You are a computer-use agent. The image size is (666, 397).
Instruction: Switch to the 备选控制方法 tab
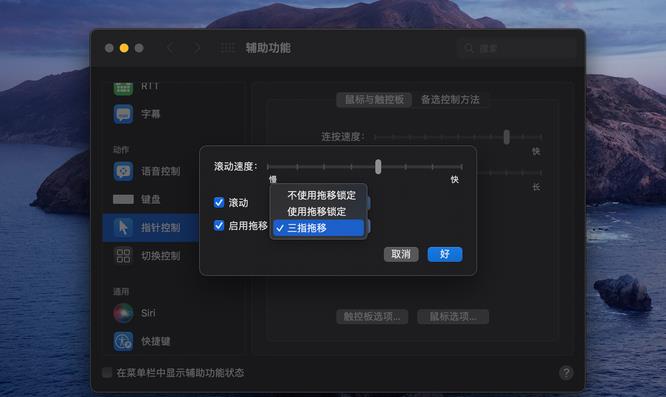click(x=450, y=100)
